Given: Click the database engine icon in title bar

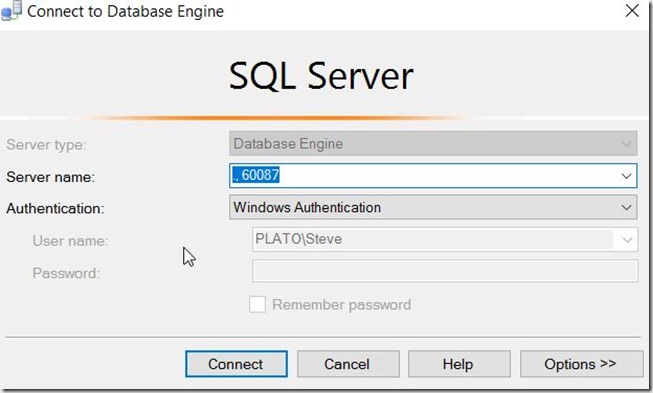Looking at the screenshot, I should [x=11, y=11].
